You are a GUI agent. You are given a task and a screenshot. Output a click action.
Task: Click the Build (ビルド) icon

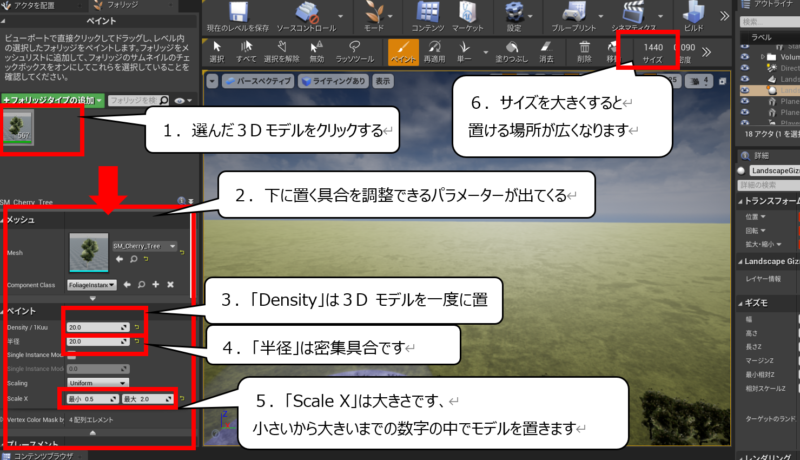693,16
